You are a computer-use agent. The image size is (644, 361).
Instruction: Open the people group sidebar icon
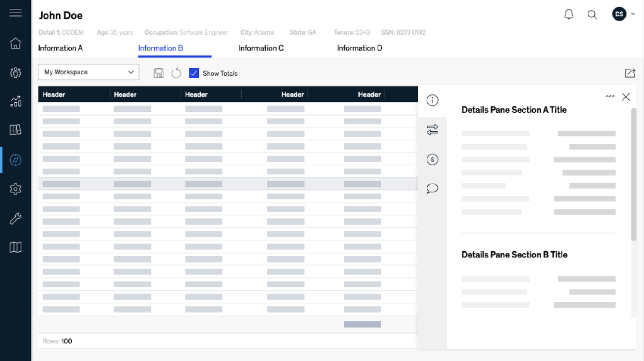coord(15,73)
